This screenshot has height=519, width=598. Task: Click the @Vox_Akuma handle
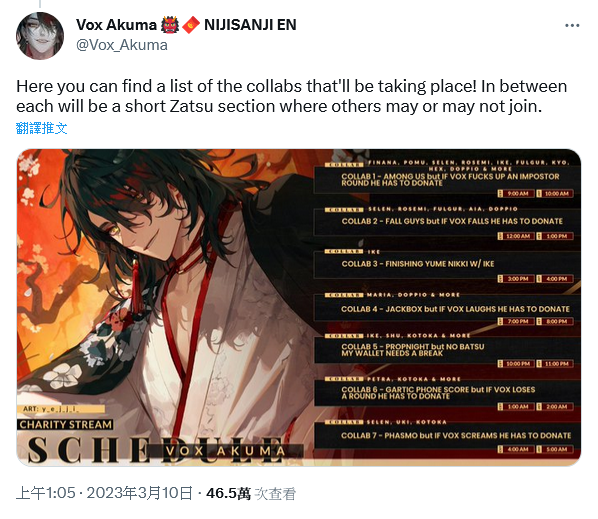pyautogui.click(x=122, y=45)
